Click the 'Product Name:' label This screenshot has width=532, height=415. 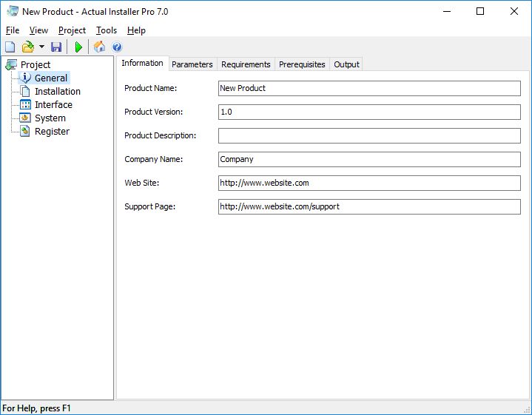[151, 88]
